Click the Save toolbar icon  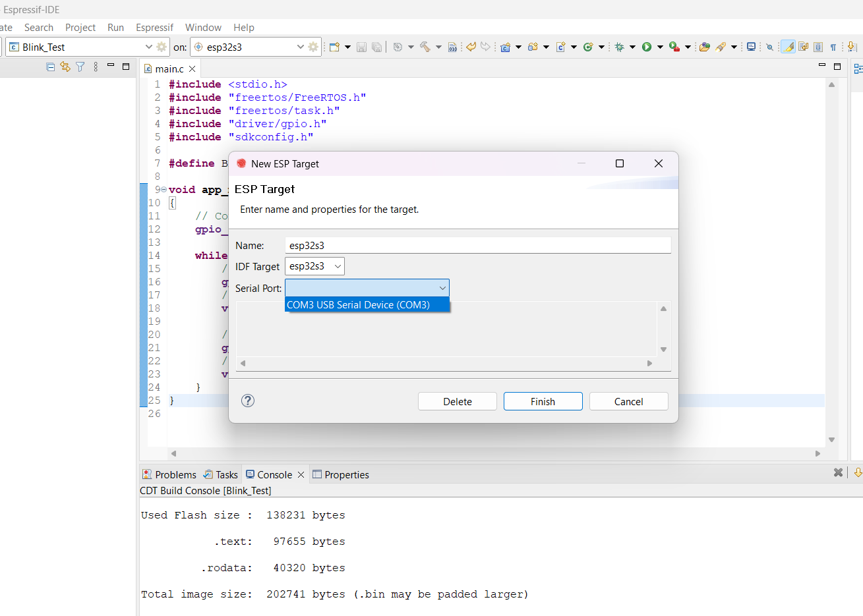coord(361,47)
